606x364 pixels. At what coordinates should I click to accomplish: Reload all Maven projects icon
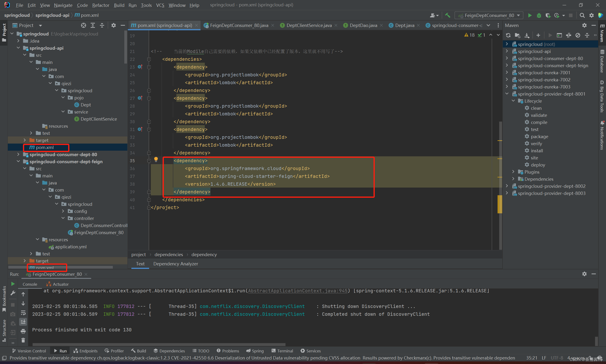[x=508, y=35]
